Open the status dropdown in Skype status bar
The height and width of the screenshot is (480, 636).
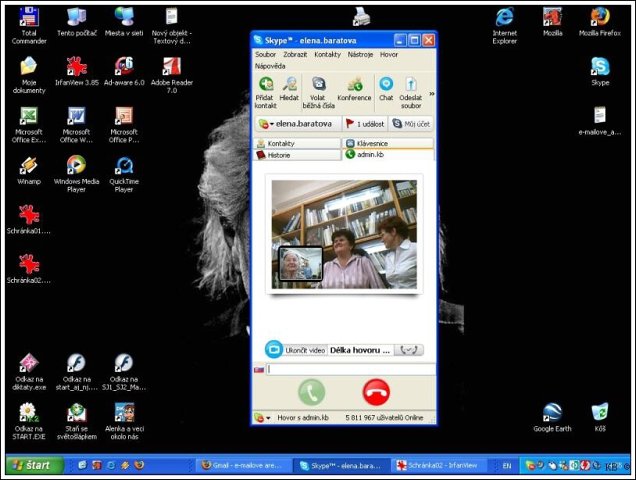[x=262, y=418]
